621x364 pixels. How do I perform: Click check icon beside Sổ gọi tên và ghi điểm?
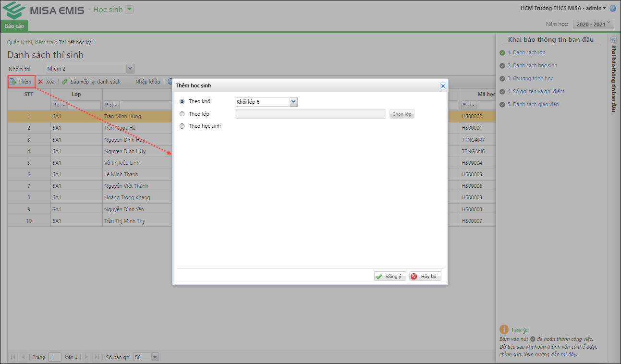pos(502,92)
